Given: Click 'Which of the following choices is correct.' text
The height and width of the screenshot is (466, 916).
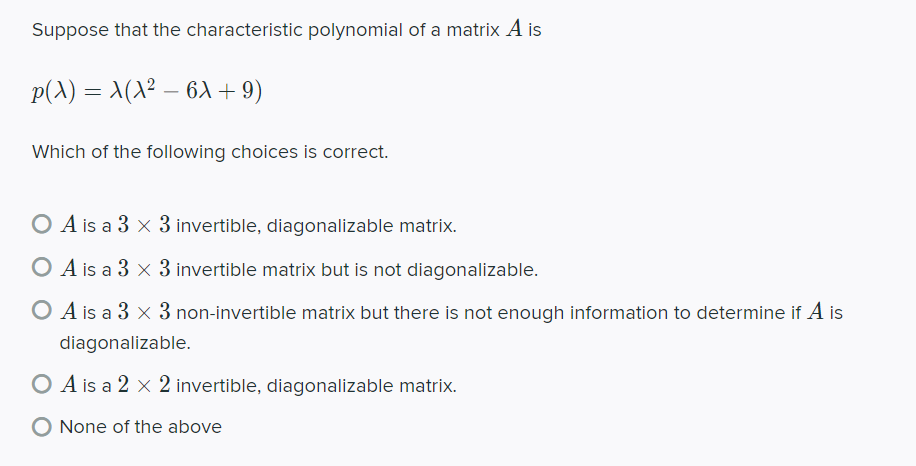Looking at the screenshot, I should [210, 152].
